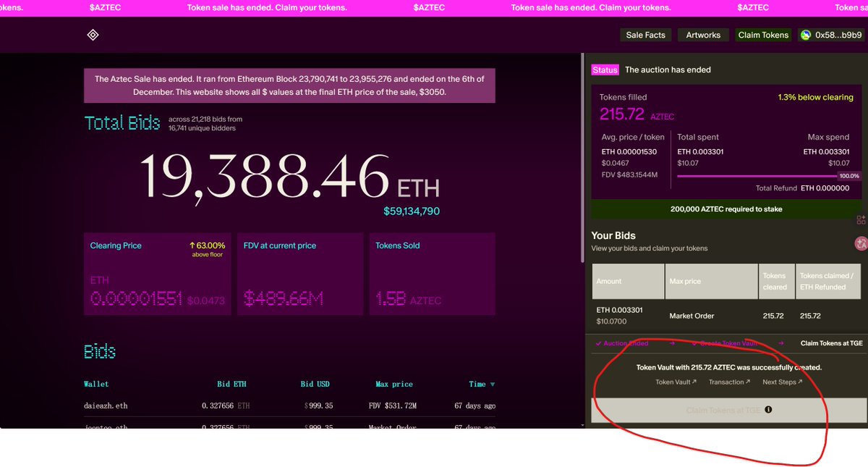This screenshot has width=868, height=467.
Task: Click the Tokens Sold card
Action: click(433, 274)
